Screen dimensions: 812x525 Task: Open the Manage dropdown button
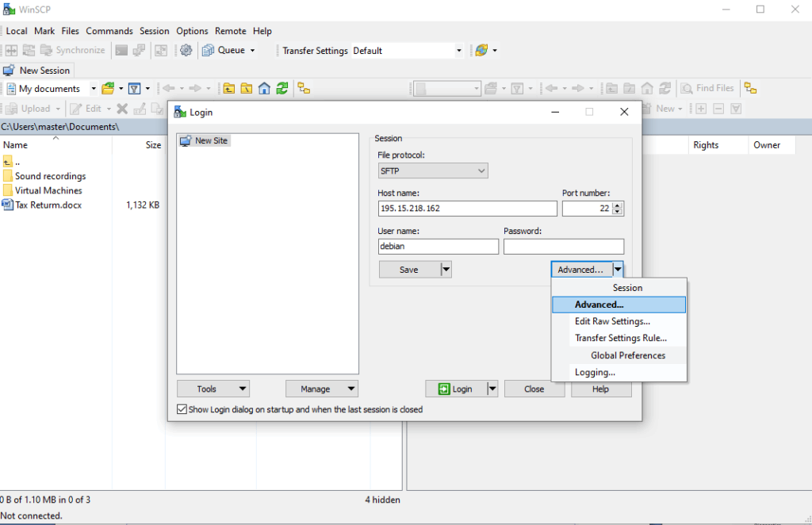click(322, 389)
